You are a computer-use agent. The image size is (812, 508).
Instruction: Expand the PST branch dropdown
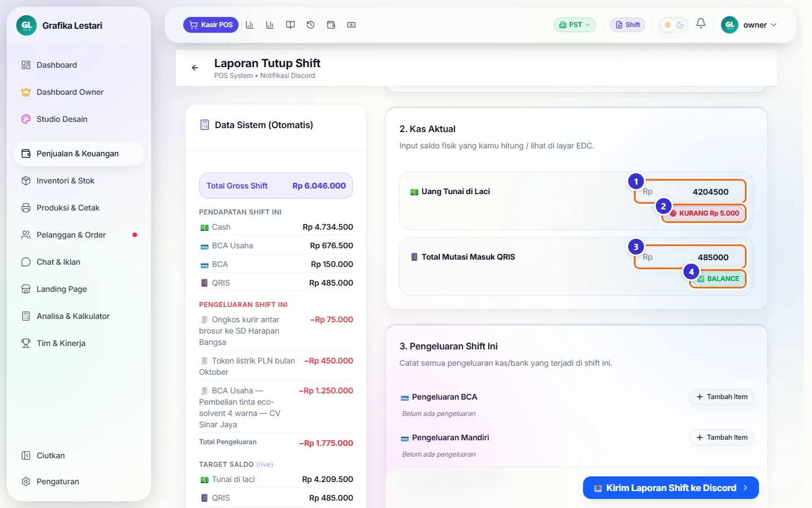tap(575, 25)
